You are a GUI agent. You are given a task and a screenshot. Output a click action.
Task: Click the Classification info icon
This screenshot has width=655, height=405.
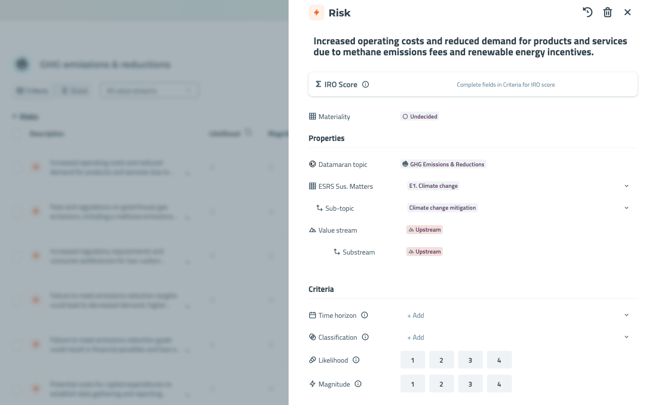coord(365,337)
